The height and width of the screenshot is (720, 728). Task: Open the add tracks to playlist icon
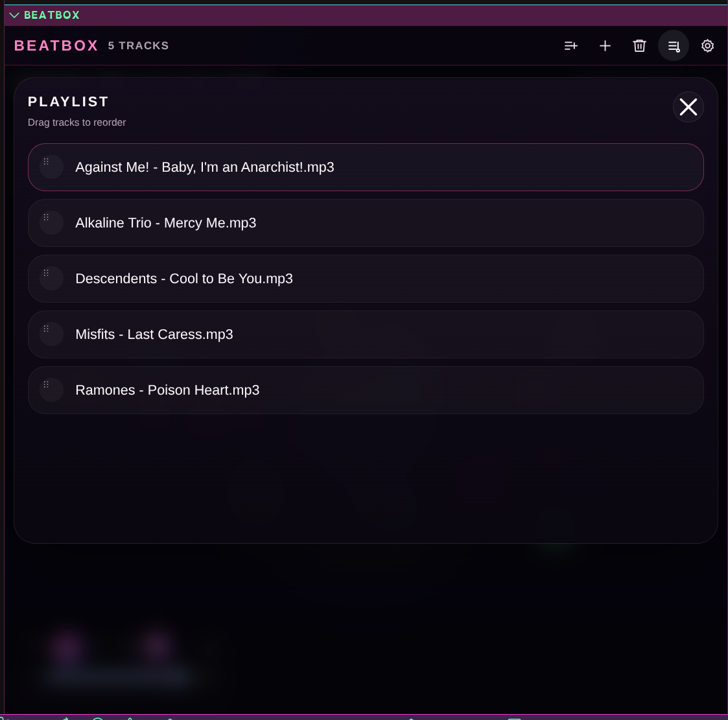click(571, 46)
